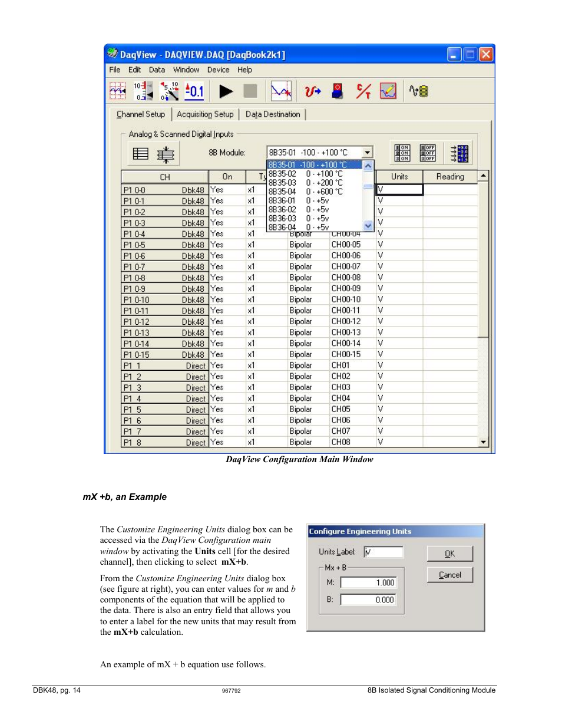Select the P1 0-7 Dbk48 channel cell

(x=164, y=266)
